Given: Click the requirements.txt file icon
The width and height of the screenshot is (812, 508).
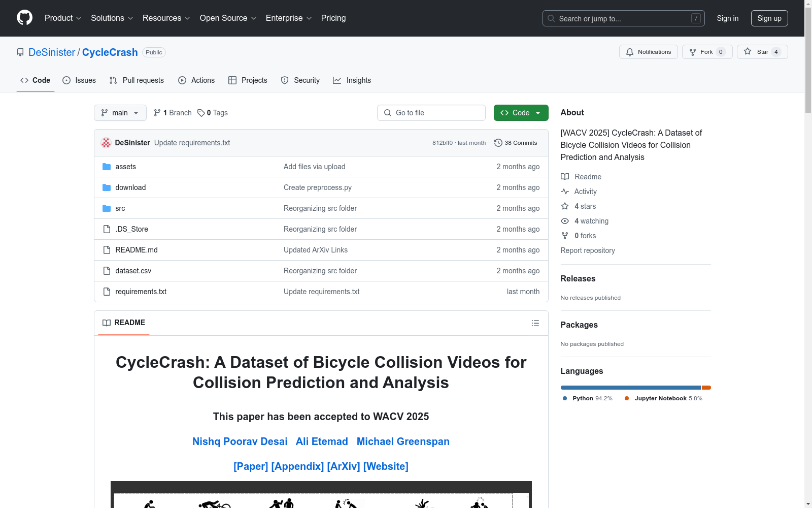Looking at the screenshot, I should click(107, 292).
